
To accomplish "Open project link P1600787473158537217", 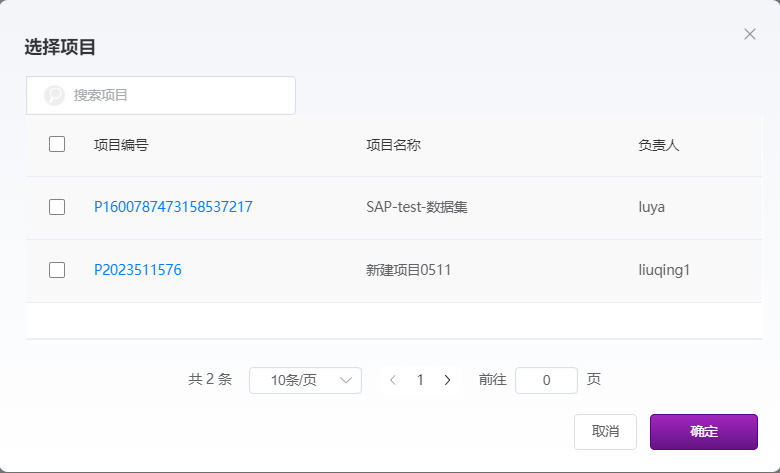I will coord(173,207).
